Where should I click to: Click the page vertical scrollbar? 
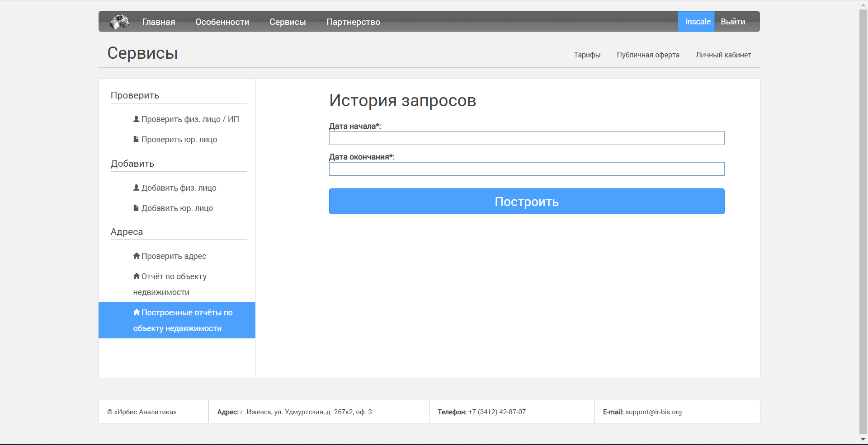(x=863, y=221)
